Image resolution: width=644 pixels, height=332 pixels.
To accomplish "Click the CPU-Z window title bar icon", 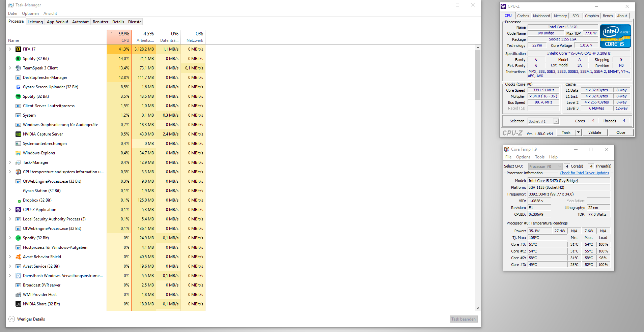I will tap(503, 6).
